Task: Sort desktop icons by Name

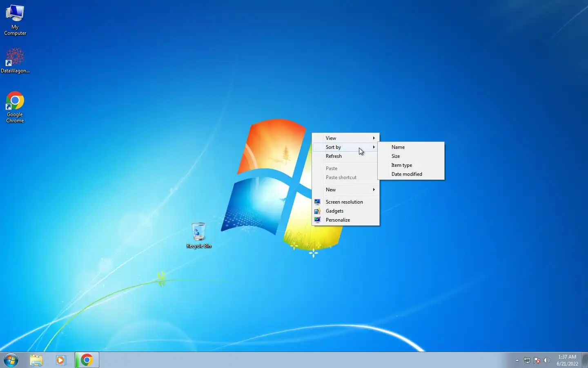Action: (x=411, y=147)
